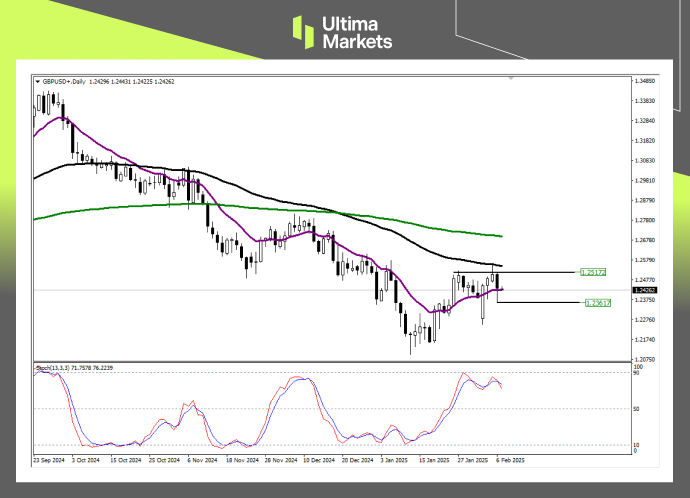Click the 1.34850 price axis label
The height and width of the screenshot is (498, 690).
(x=645, y=81)
